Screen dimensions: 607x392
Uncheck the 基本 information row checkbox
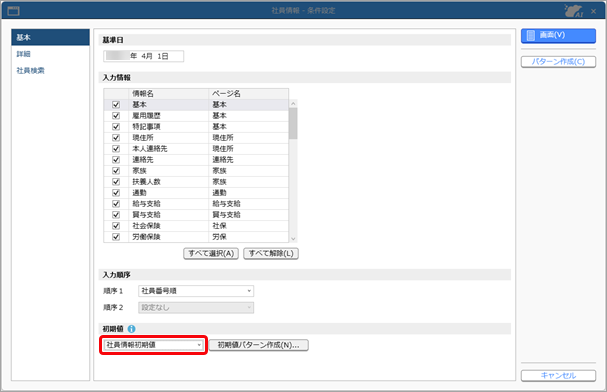click(x=116, y=104)
